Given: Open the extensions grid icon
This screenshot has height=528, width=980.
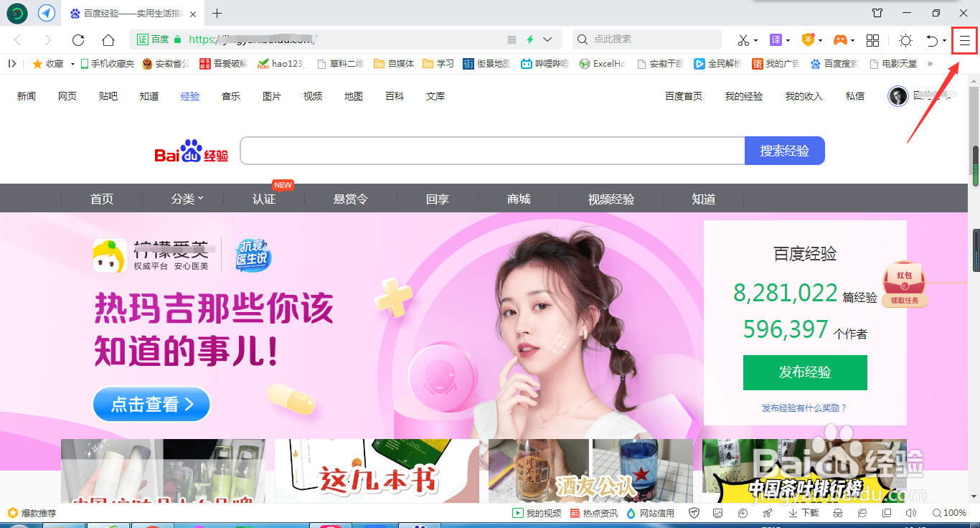Looking at the screenshot, I should tap(872, 40).
